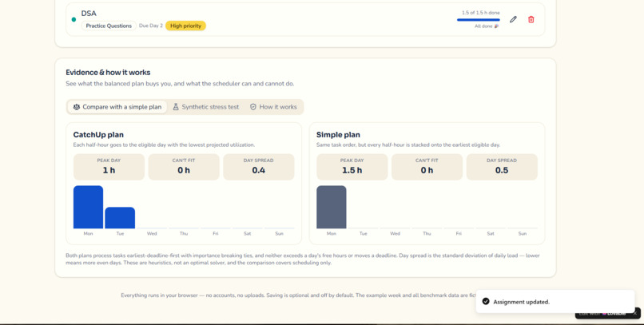This screenshot has height=325, width=644.
Task: Open the Compare with a simple plan tab
Action: point(117,107)
